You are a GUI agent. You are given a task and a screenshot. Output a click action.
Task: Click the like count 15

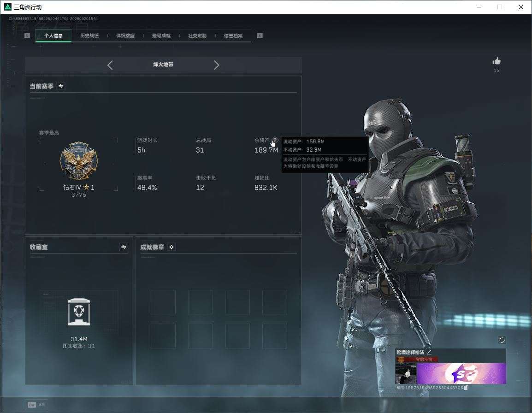[x=497, y=70]
